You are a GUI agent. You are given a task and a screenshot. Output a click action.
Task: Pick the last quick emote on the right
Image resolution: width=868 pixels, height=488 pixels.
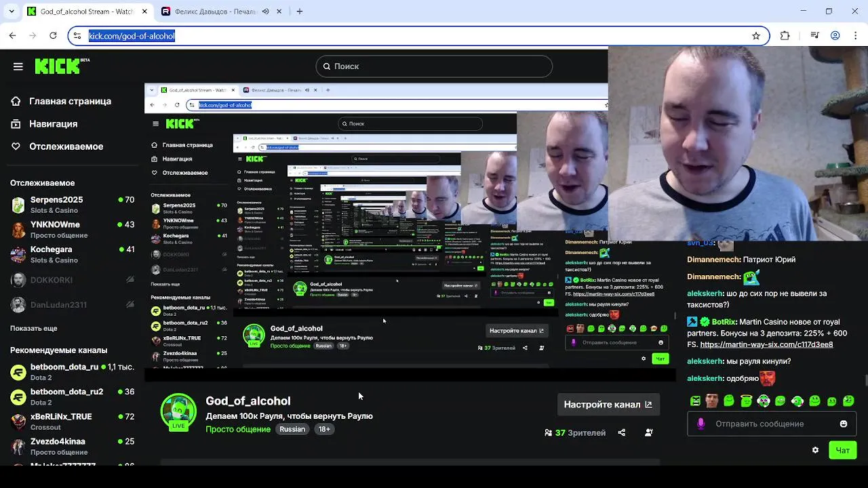click(x=848, y=401)
